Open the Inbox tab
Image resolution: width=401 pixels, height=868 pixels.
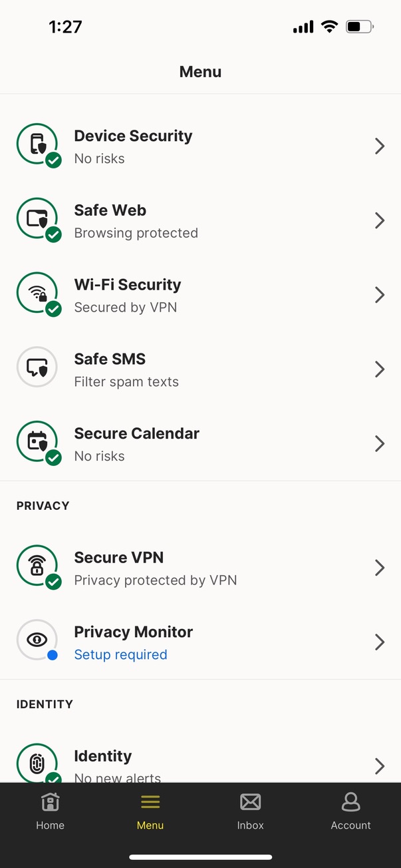tap(250, 811)
